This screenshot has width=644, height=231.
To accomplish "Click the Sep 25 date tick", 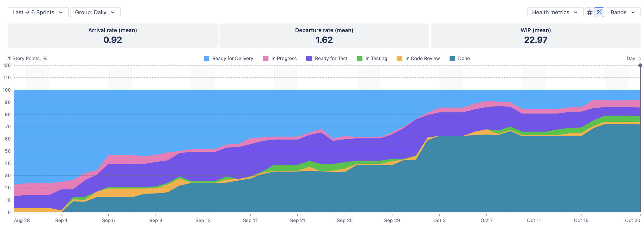I will (x=345, y=220).
